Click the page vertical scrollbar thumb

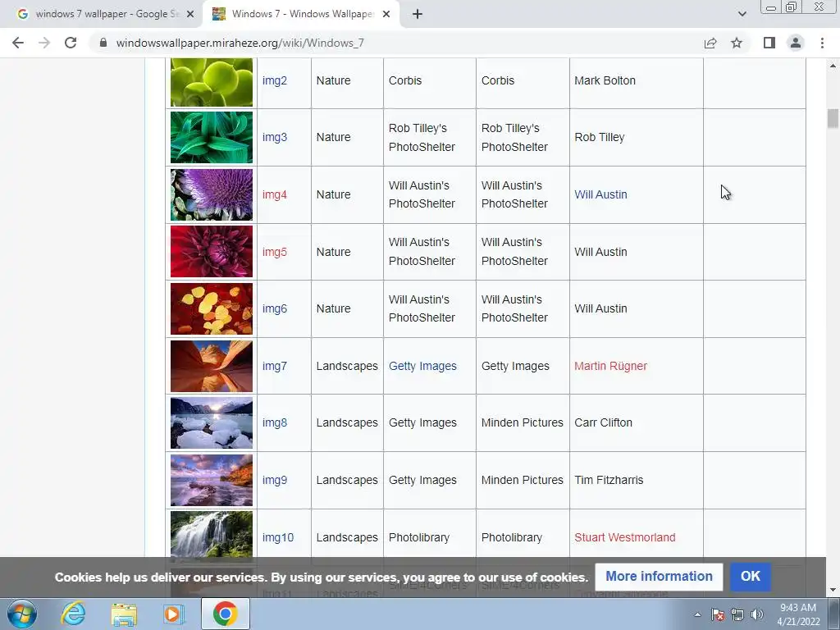coord(833,118)
